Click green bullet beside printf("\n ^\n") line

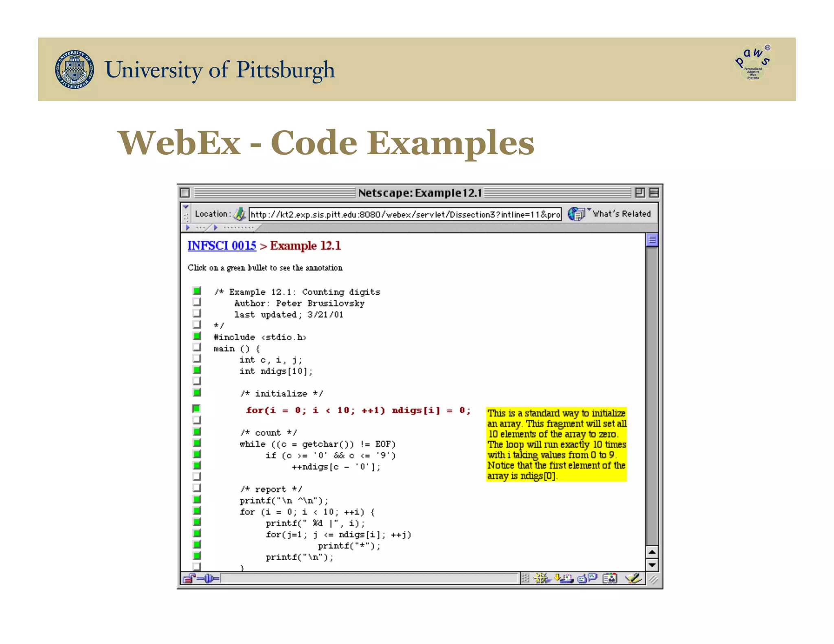(x=197, y=499)
